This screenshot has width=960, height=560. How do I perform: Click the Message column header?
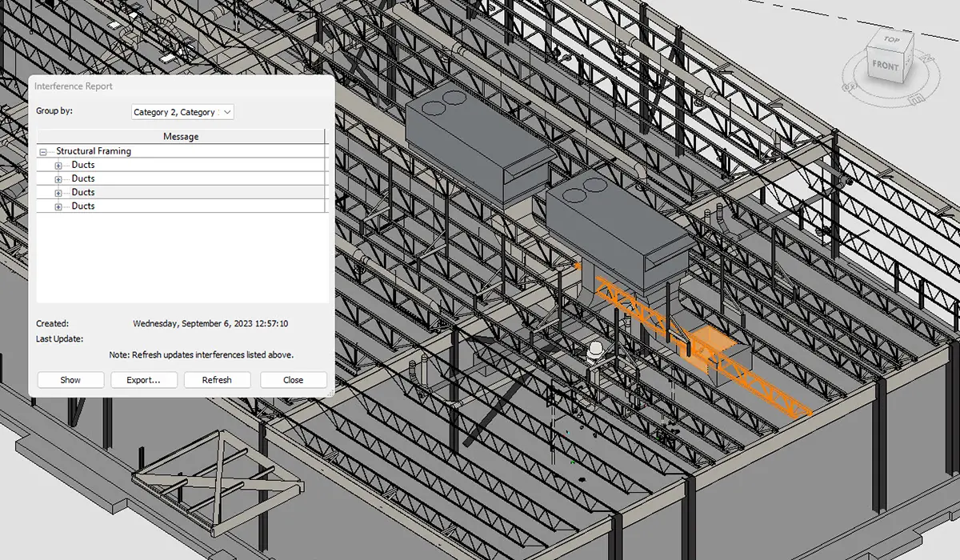[x=181, y=137]
